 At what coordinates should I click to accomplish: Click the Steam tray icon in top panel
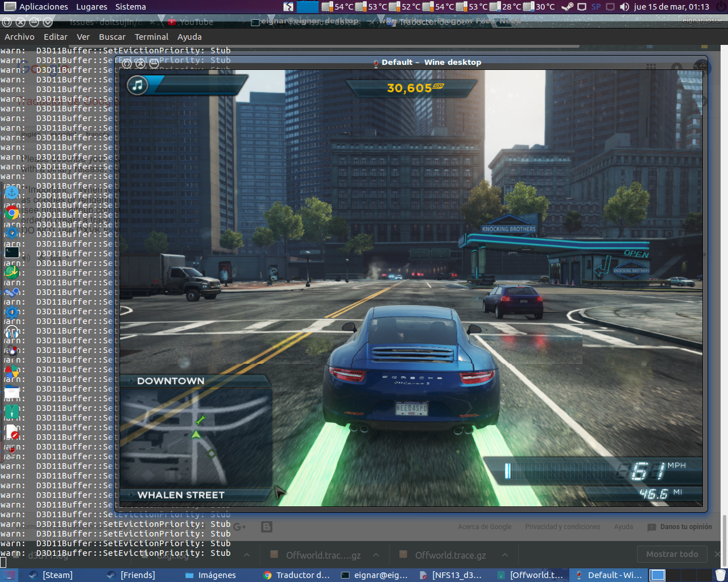[567, 7]
